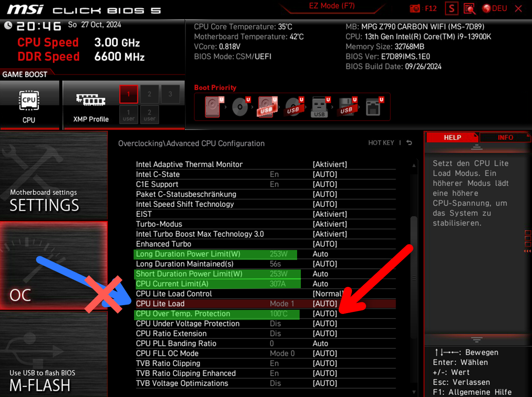Click help panel handle above key legend
Screen dimensions: 532x397
pos(477,340)
